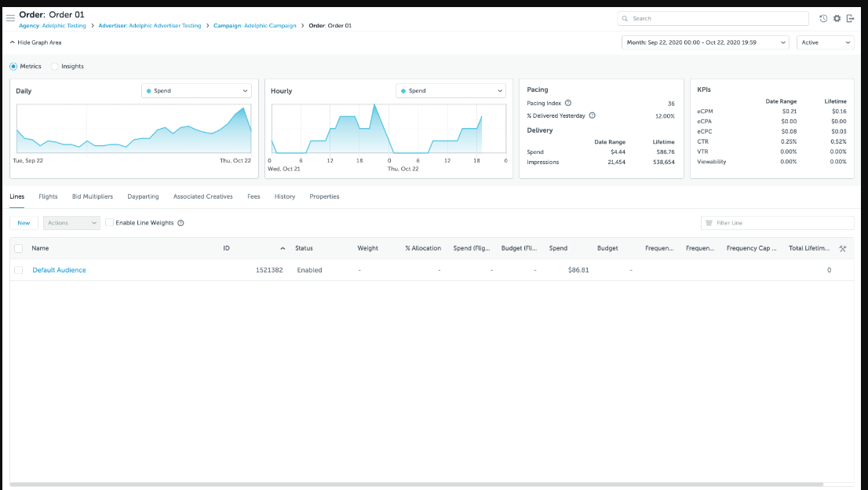Viewport: 868px width, 490px height.
Task: Open settings via the gear icon
Action: coord(837,18)
